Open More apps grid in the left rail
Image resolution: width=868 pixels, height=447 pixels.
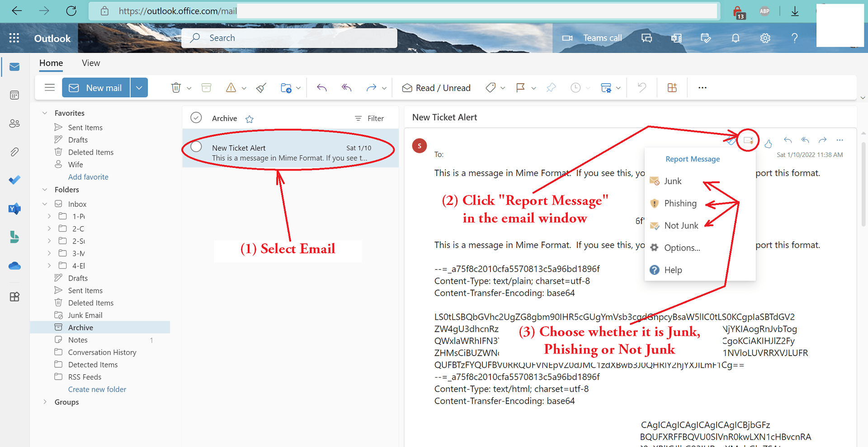[14, 297]
